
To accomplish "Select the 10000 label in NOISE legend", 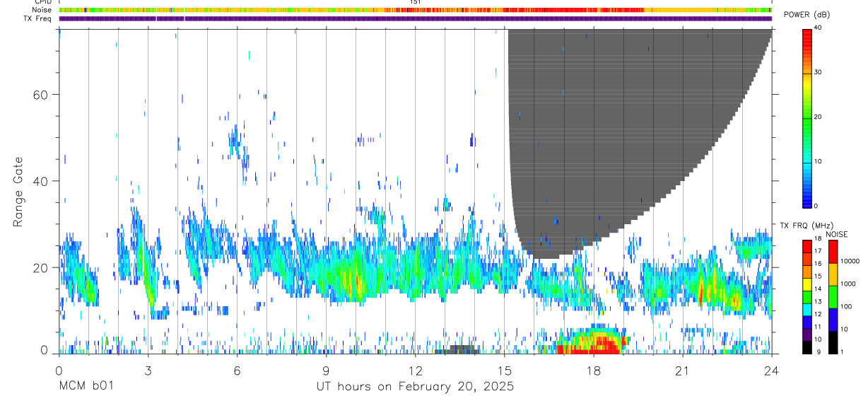I will (x=850, y=260).
